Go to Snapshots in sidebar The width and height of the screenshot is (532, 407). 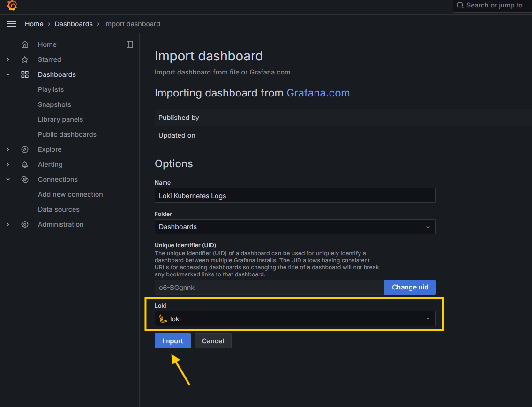click(55, 104)
